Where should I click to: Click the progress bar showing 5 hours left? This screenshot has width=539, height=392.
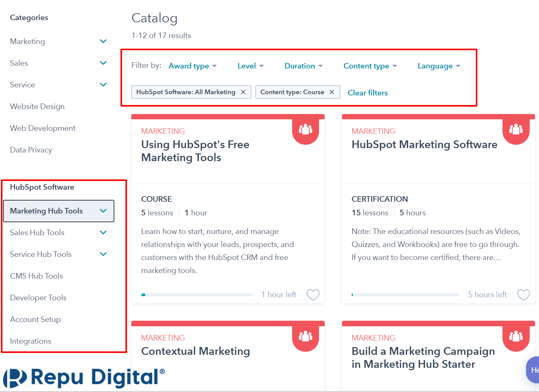coord(405,295)
